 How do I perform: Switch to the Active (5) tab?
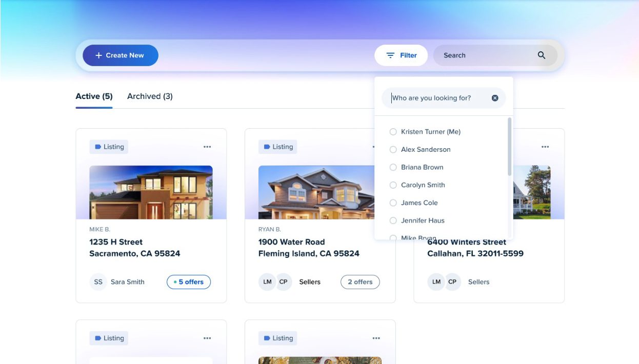pos(94,96)
